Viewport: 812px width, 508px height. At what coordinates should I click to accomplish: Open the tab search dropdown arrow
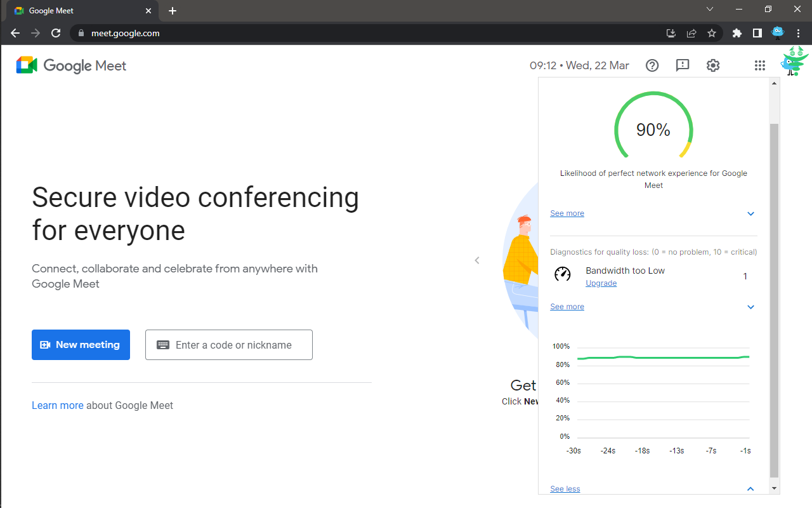pyautogui.click(x=710, y=10)
